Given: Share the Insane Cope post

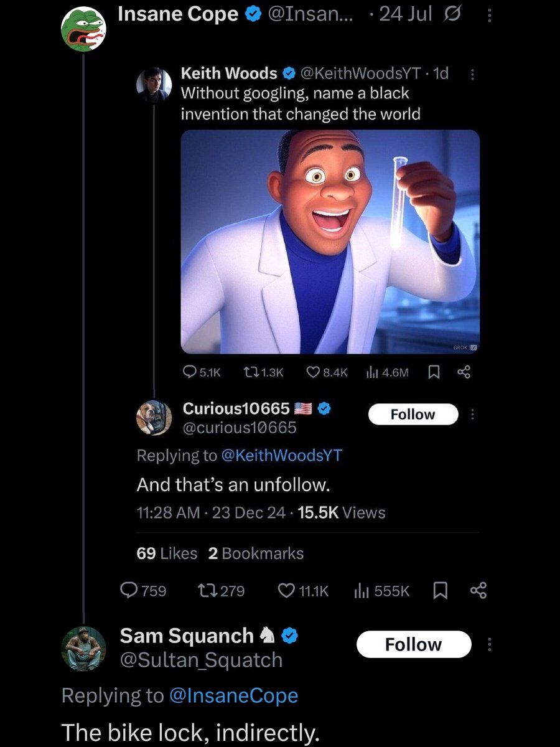Looking at the screenshot, I should [x=478, y=591].
